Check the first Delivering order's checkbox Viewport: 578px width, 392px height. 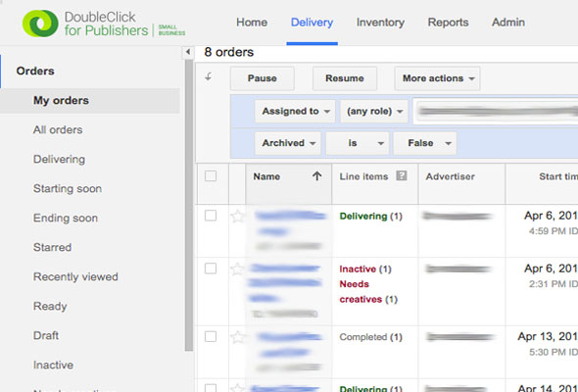pos(211,216)
